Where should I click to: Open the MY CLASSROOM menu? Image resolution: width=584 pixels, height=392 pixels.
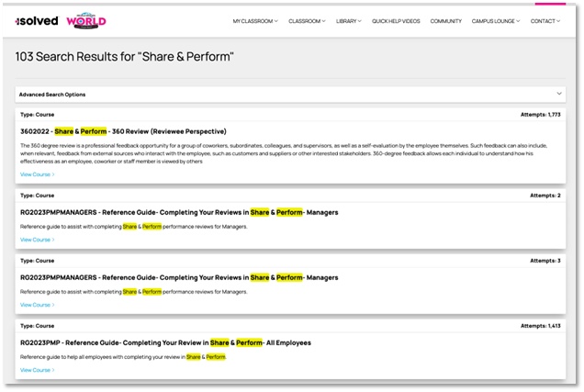(255, 21)
